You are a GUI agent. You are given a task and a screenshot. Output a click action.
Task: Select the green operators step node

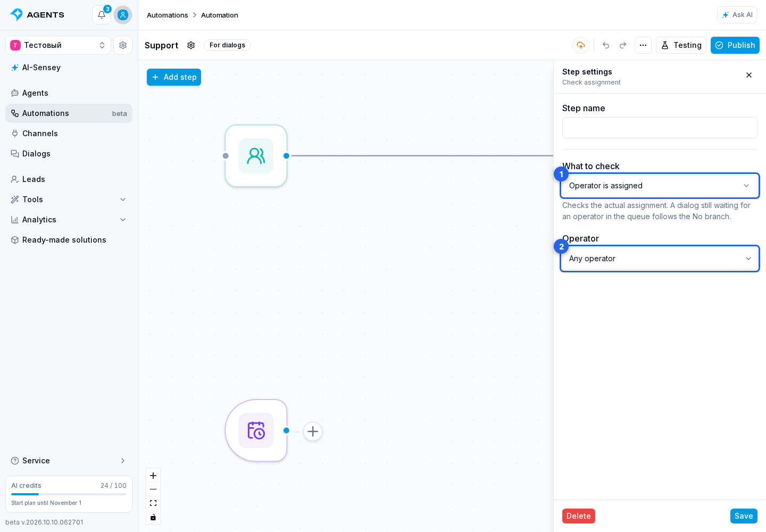(x=256, y=156)
